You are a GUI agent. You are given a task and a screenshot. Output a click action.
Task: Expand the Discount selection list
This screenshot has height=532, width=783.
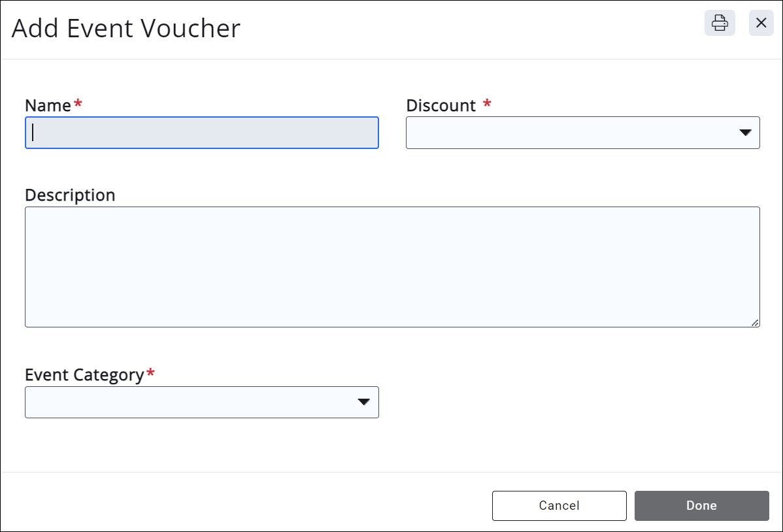coord(746,132)
